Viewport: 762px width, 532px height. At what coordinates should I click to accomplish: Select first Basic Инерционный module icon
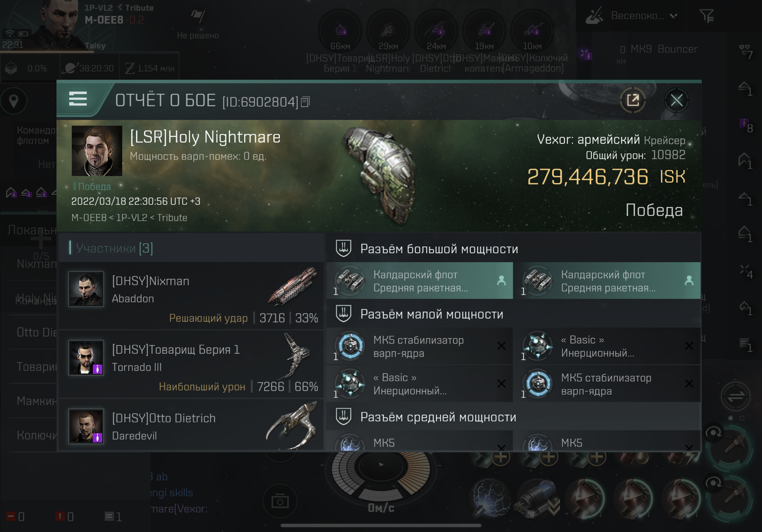(538, 346)
